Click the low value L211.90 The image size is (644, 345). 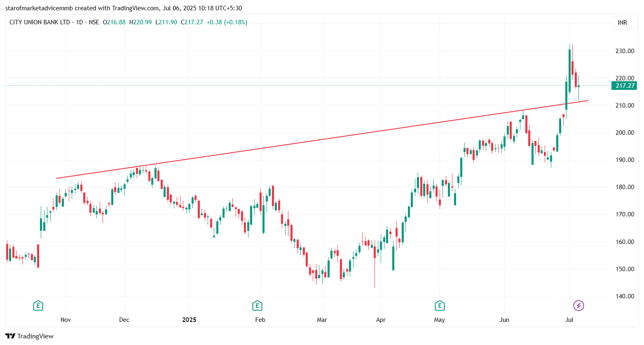point(166,22)
